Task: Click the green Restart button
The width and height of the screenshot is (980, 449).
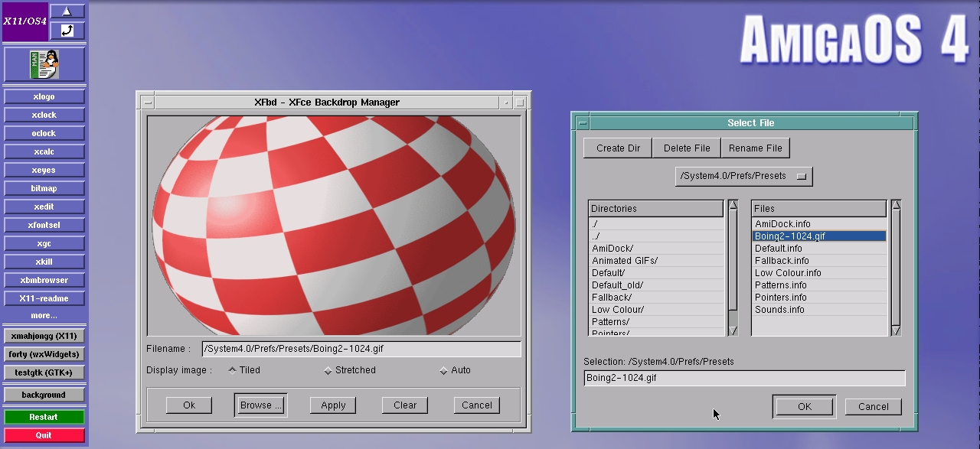Action: tap(44, 418)
